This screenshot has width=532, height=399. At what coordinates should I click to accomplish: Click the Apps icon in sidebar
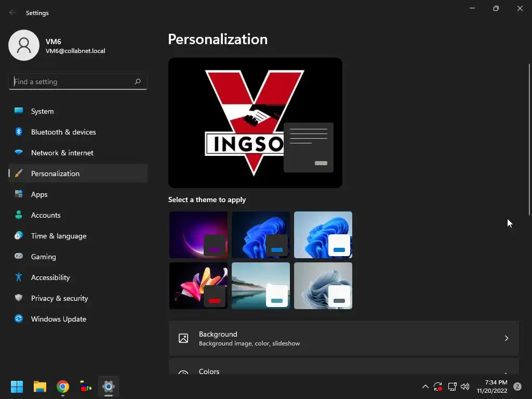tap(19, 194)
